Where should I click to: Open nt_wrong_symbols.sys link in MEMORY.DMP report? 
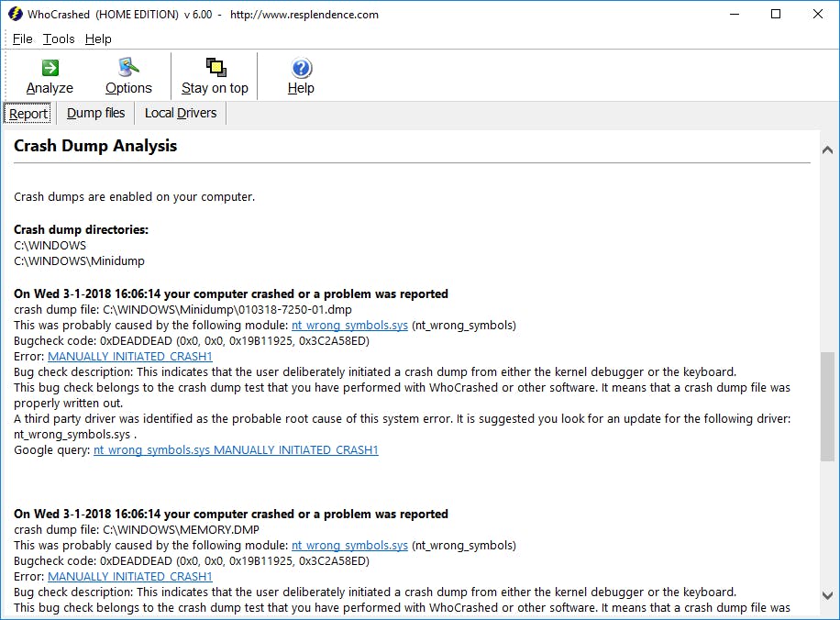[349, 546]
